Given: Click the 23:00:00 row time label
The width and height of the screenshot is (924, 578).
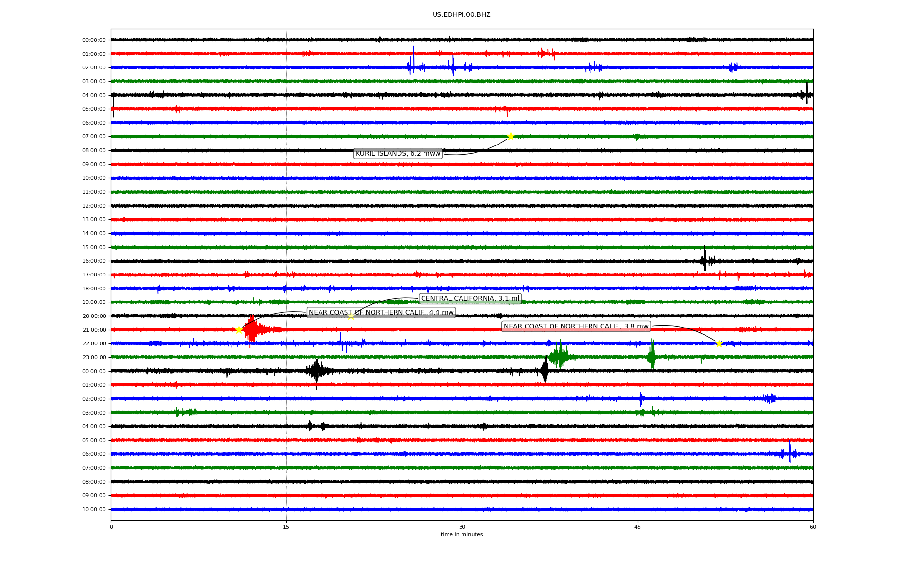Looking at the screenshot, I should [x=94, y=357].
